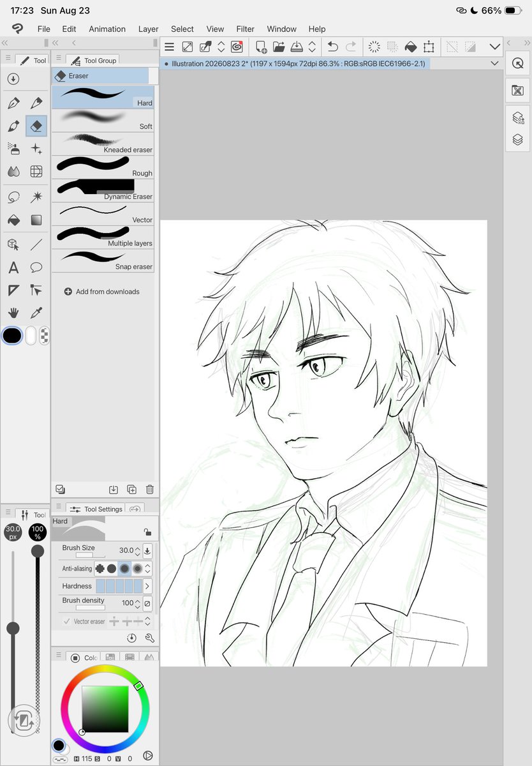Adjust Brush Size stepper arrows
Viewport: 532px width, 766px height.
coord(138,550)
